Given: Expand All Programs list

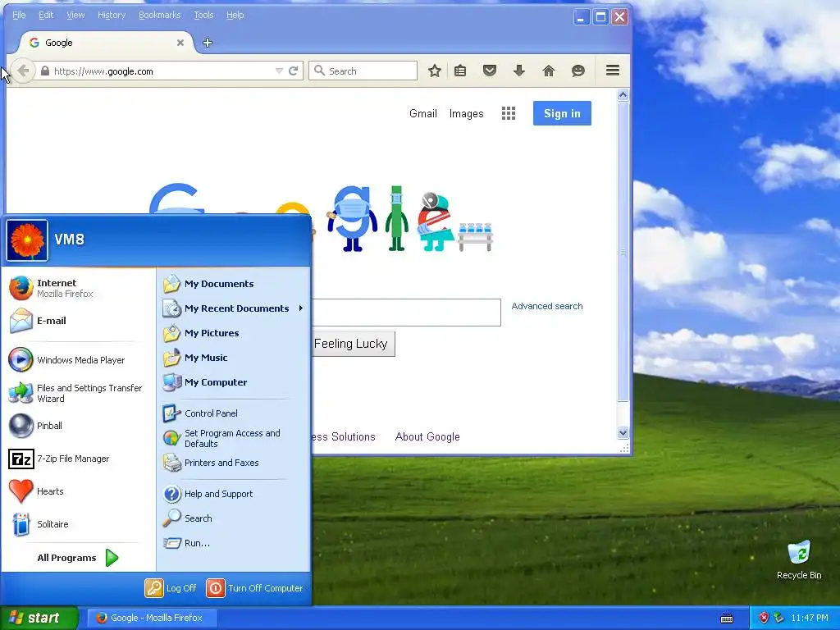Looking at the screenshot, I should click(x=78, y=558).
